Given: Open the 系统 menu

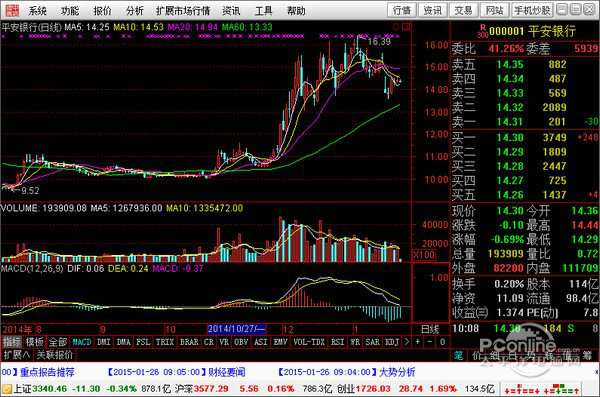Looking at the screenshot, I should pos(38,11).
